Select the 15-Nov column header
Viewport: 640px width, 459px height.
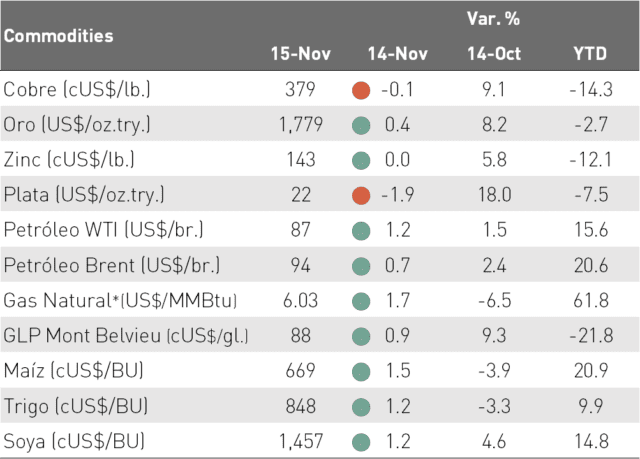click(301, 54)
